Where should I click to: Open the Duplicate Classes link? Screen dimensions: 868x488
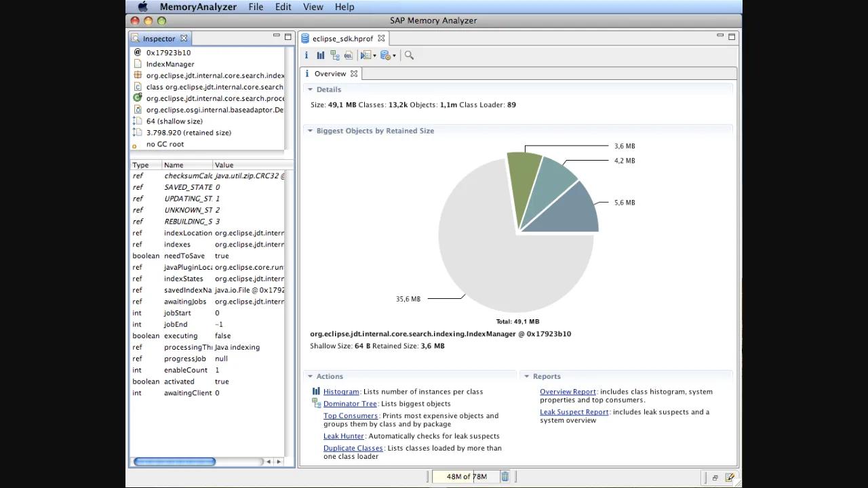pyautogui.click(x=353, y=449)
